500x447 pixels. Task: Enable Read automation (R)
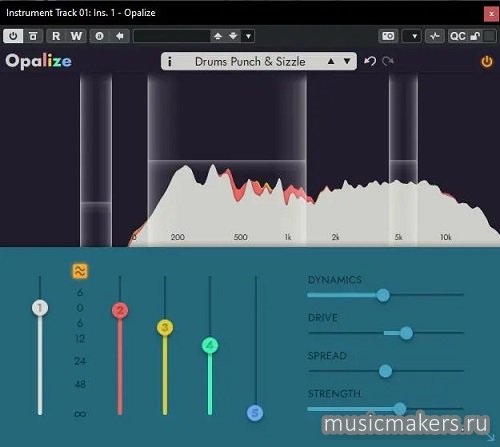(x=56, y=36)
